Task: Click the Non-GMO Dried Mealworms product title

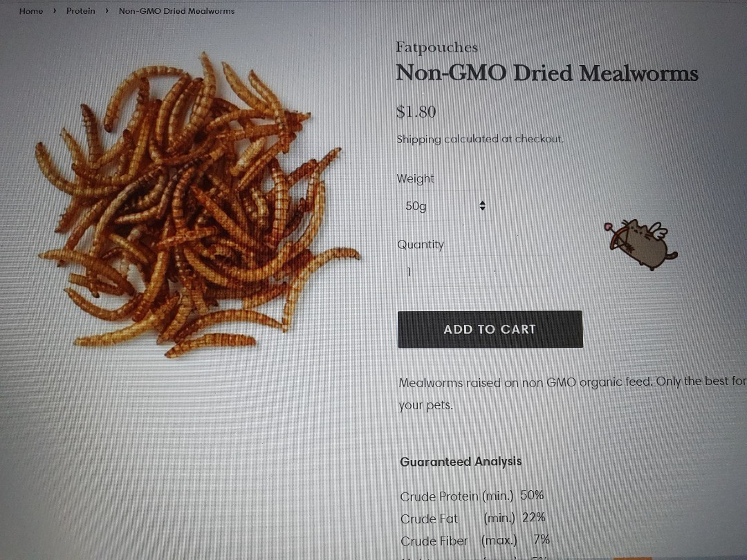Action: point(547,73)
